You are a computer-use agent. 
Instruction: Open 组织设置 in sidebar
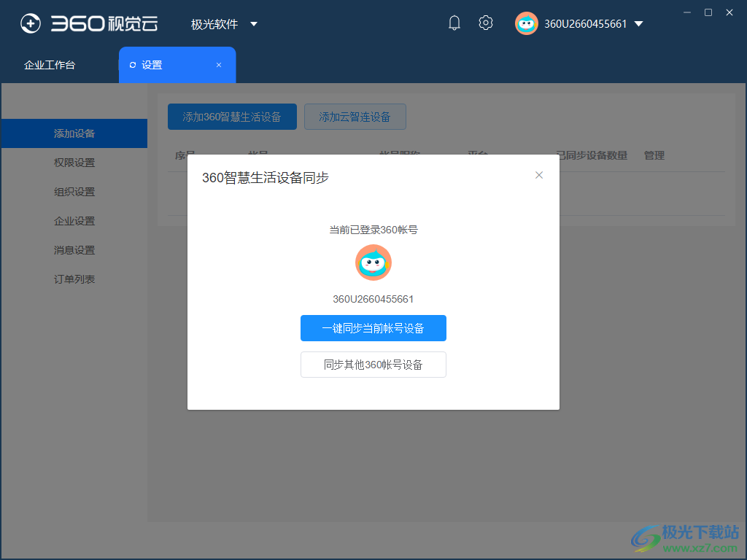74,192
